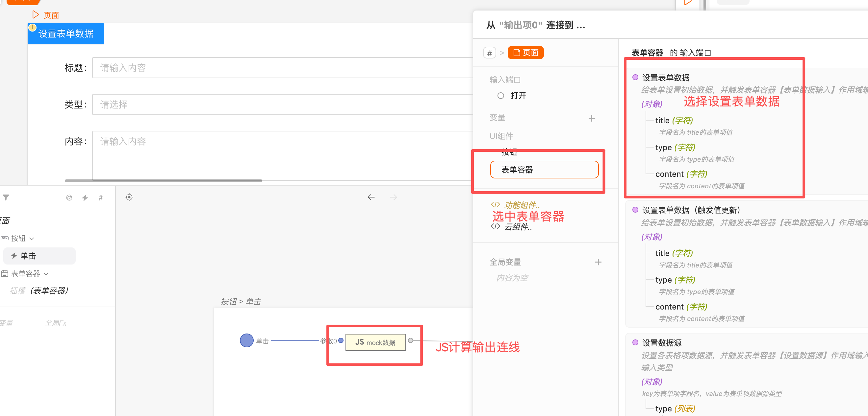Click the @ icon in outline toolbar
Screen dimensions: 868x416
69,197
